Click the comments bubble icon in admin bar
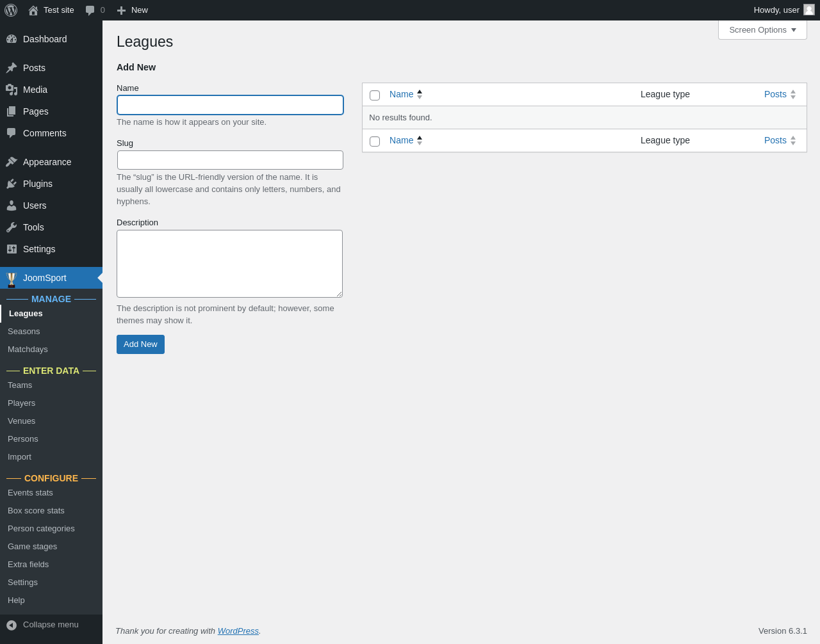The height and width of the screenshot is (644, 820). [90, 10]
